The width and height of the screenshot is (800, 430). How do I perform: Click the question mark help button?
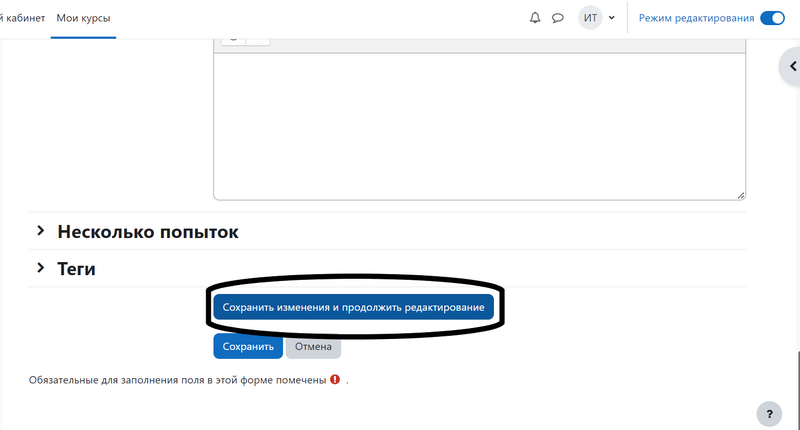point(768,412)
